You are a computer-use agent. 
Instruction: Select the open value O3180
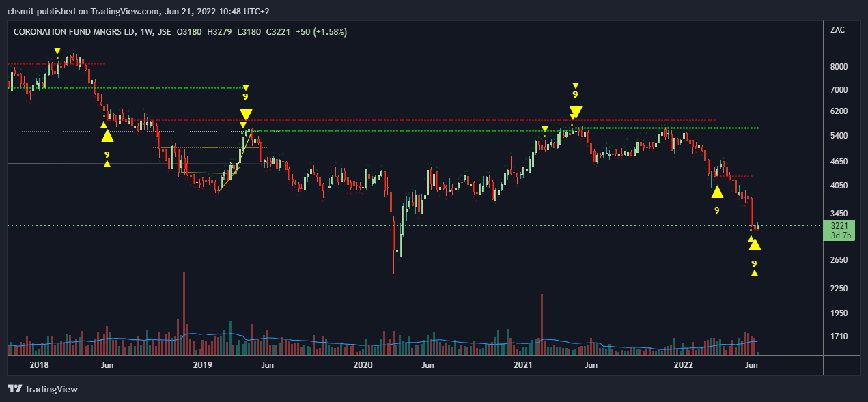tap(189, 32)
